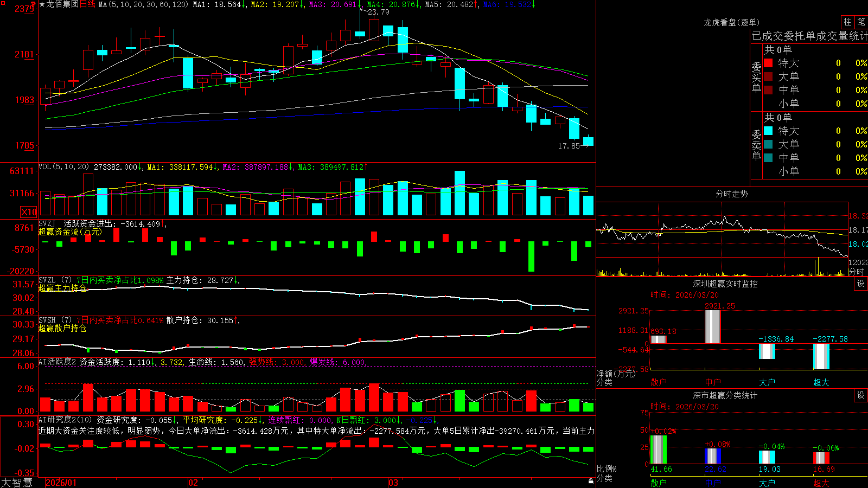Open 设 settings for 深圳超赢实时监控 panel
868x488 pixels.
861,284
